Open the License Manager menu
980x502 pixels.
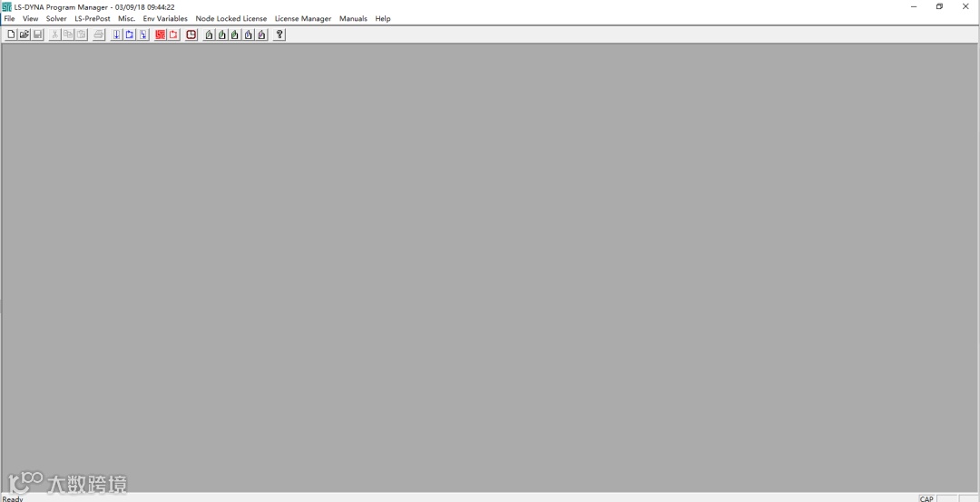303,19
